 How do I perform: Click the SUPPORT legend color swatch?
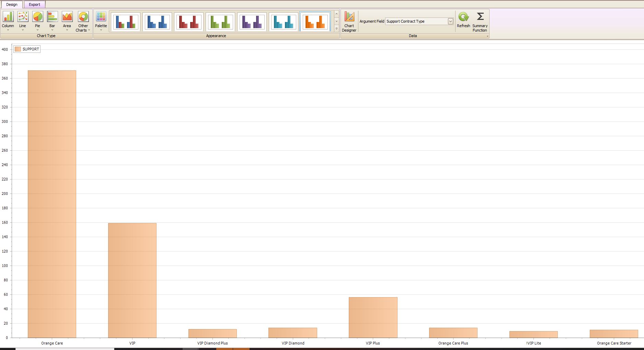(18, 49)
